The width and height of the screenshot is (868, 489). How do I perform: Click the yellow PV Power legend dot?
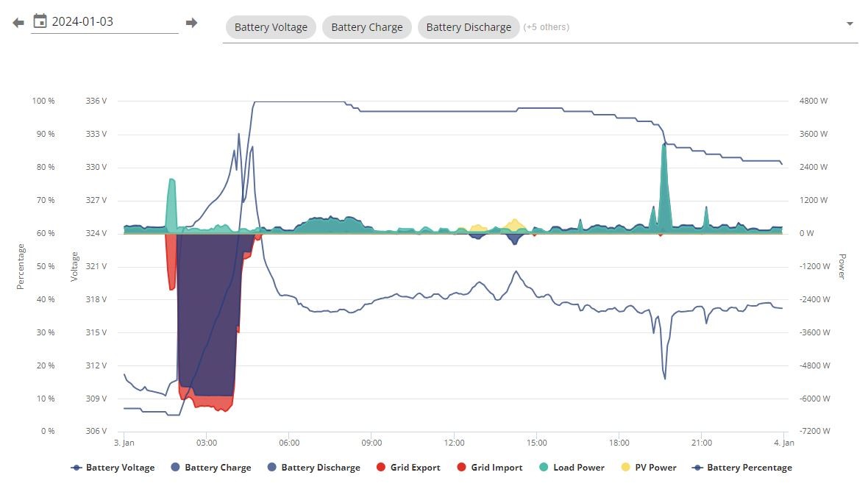click(625, 467)
